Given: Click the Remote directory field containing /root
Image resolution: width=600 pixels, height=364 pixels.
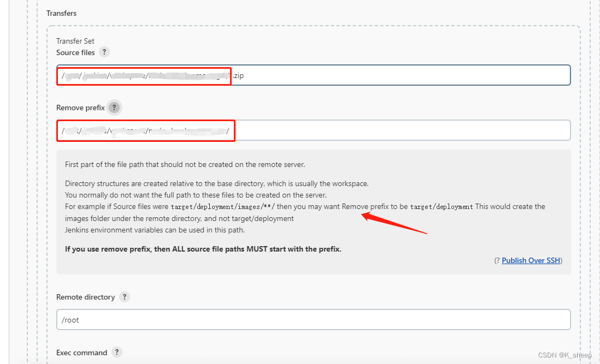Looking at the screenshot, I should (314, 320).
